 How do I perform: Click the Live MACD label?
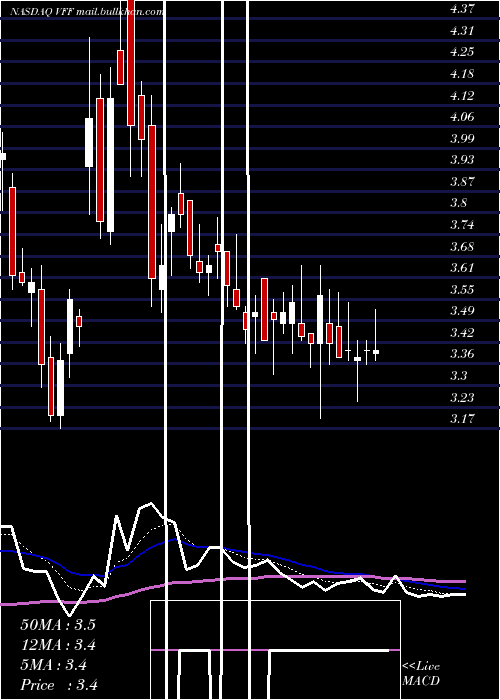point(421,673)
